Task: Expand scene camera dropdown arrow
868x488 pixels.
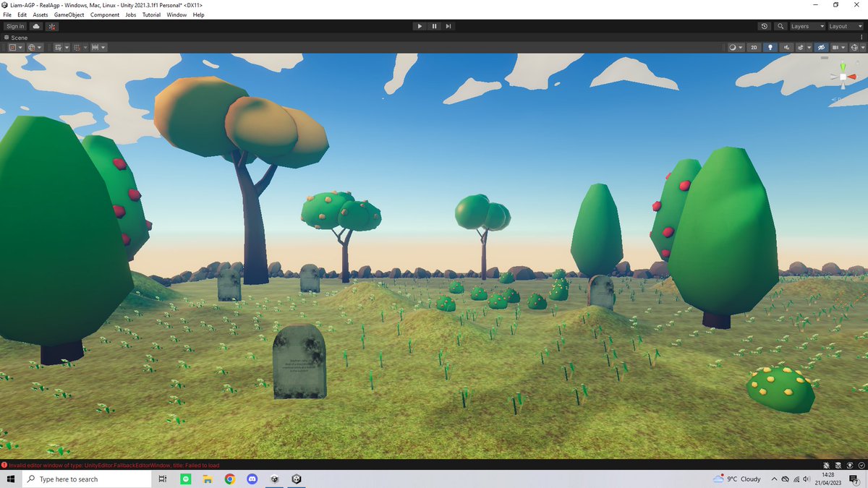Action: [843, 48]
